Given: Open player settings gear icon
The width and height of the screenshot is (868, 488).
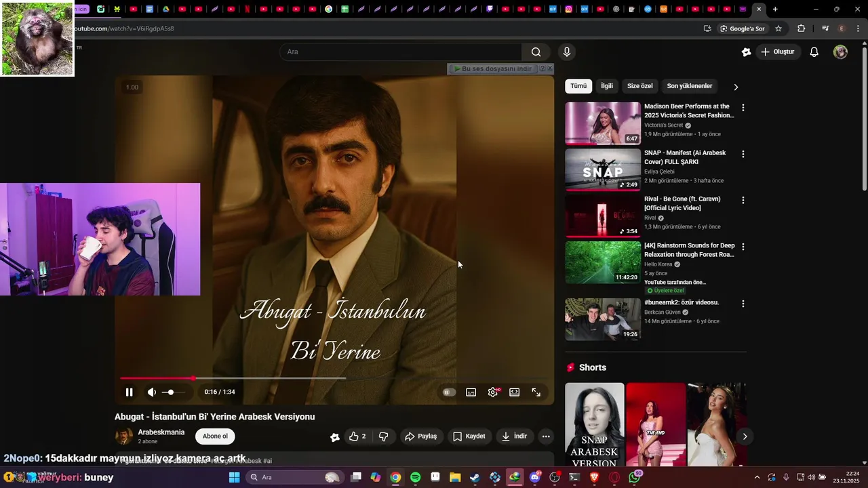Looking at the screenshot, I should coord(493,392).
